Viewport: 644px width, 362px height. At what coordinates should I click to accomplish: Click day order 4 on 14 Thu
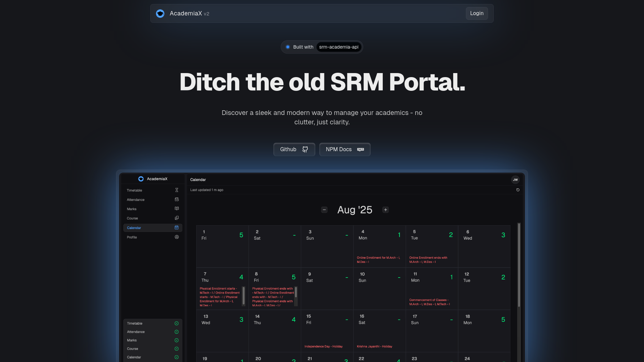293,320
